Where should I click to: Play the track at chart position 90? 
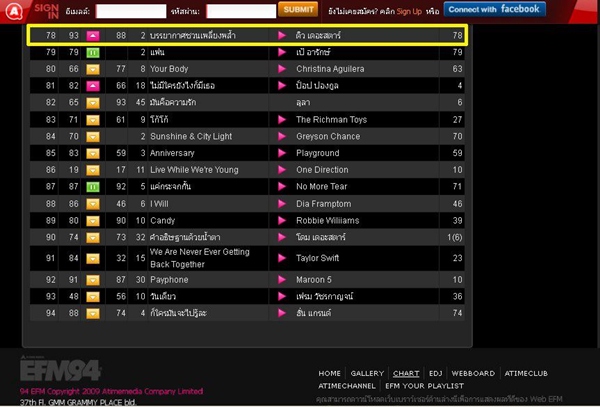(x=282, y=237)
